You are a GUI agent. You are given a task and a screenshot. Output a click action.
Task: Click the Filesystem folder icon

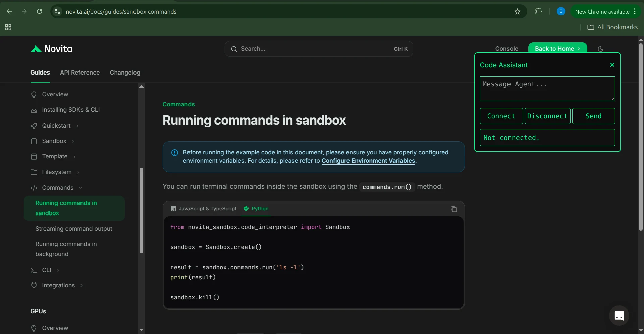34,172
